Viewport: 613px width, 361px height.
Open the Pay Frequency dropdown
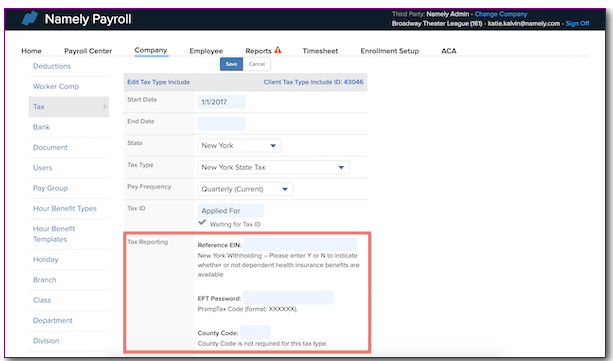[246, 189]
